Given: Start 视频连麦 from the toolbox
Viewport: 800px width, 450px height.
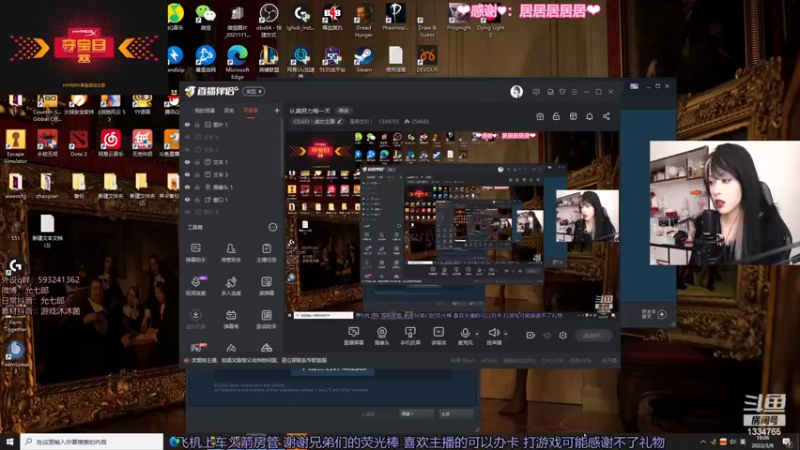Looking at the screenshot, I should (195, 286).
